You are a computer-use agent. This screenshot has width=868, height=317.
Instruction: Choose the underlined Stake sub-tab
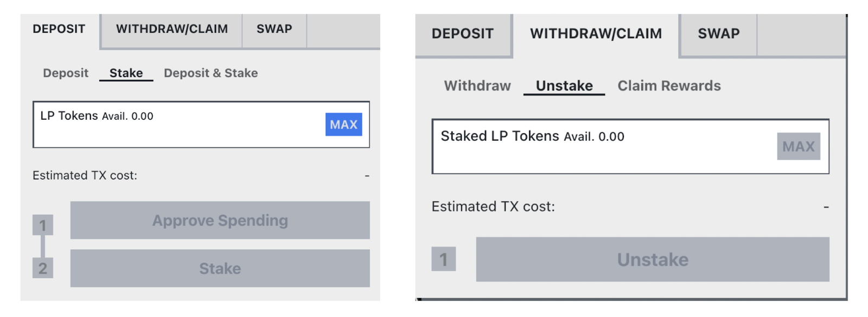coord(126,73)
